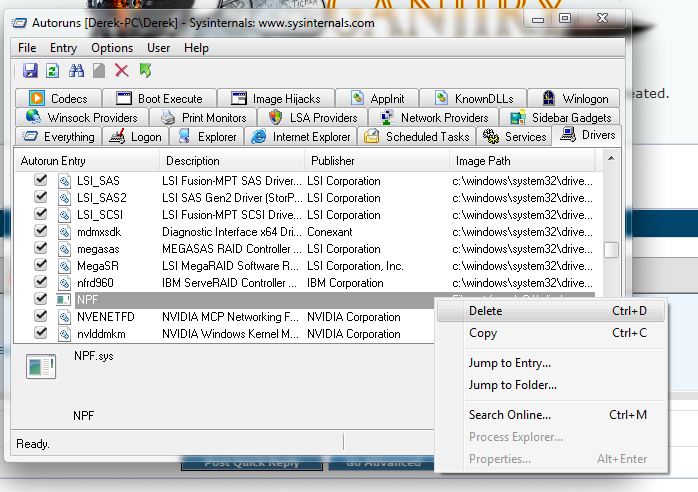
Task: Uncheck the nfrd960 autorun entry
Action: coord(41,282)
